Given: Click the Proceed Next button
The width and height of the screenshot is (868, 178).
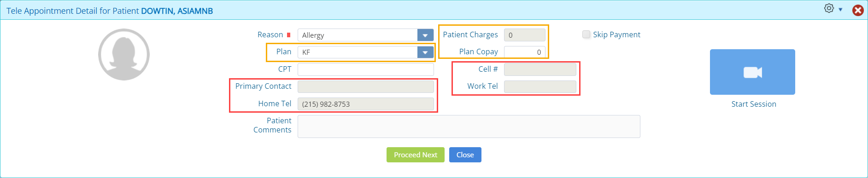Looking at the screenshot, I should 416,155.
